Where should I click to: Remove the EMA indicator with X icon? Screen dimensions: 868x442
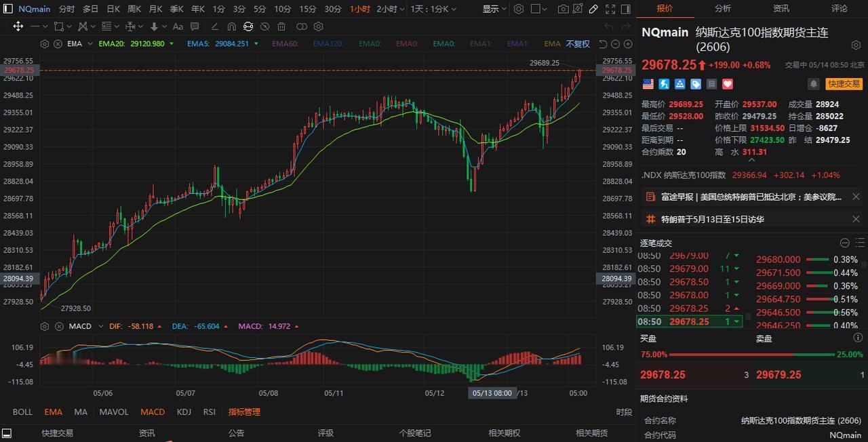click(58, 43)
